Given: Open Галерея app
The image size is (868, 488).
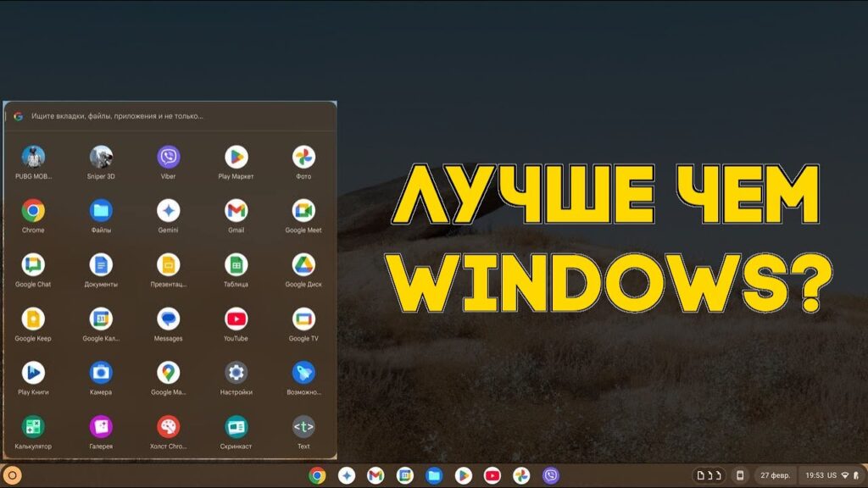Looking at the screenshot, I should point(101,427).
